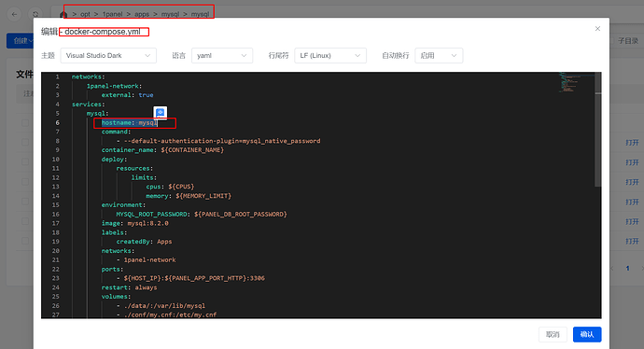
Task: Select the 1panel breadcrumb folder
Action: click(x=113, y=14)
